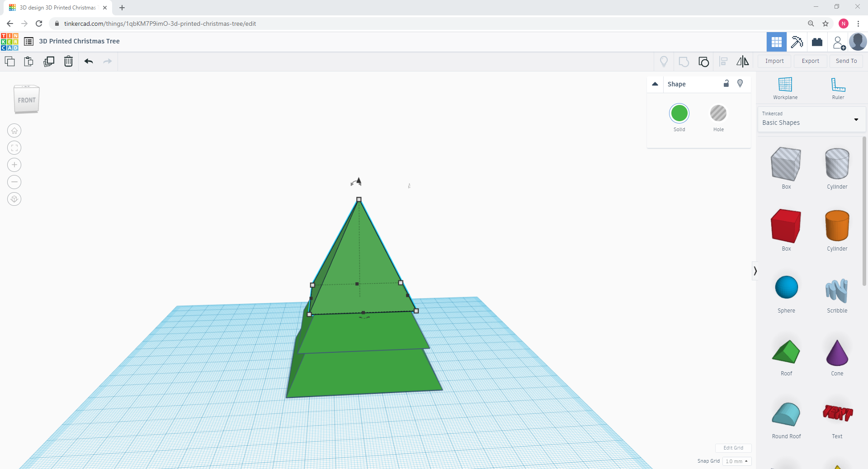Select the Workplane tool
The image size is (868, 469).
pyautogui.click(x=785, y=88)
